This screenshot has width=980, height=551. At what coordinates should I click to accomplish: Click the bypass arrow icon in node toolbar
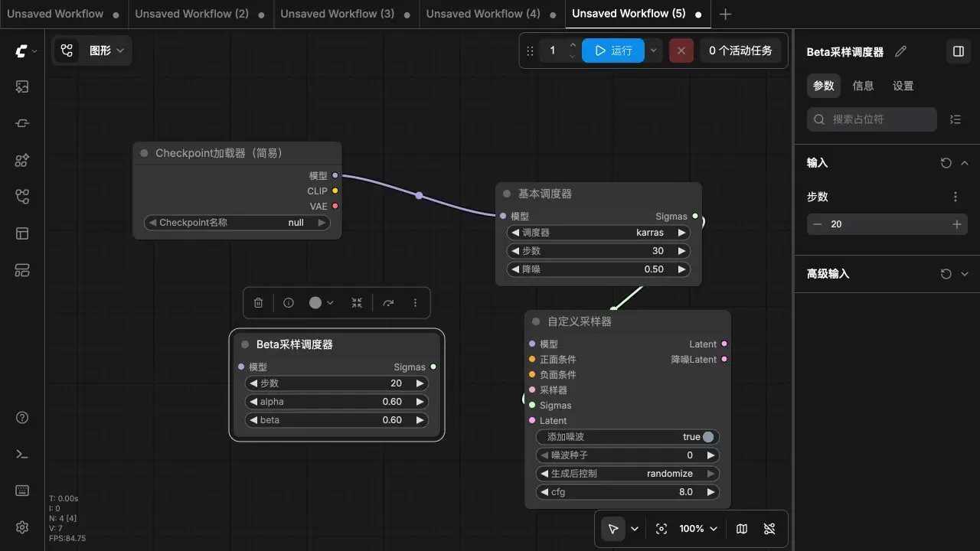[388, 303]
